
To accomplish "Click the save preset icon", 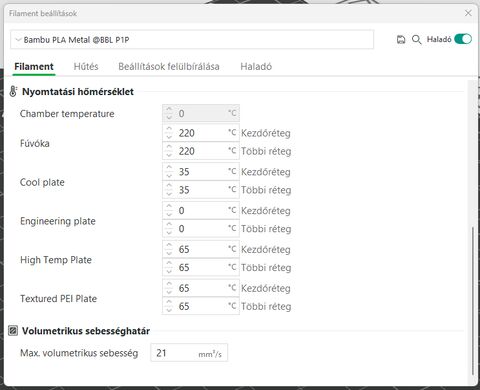I will [401, 40].
